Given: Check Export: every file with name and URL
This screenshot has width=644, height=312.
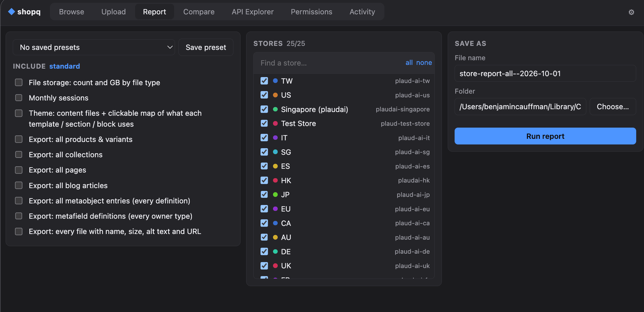Looking at the screenshot, I should pyautogui.click(x=19, y=231).
